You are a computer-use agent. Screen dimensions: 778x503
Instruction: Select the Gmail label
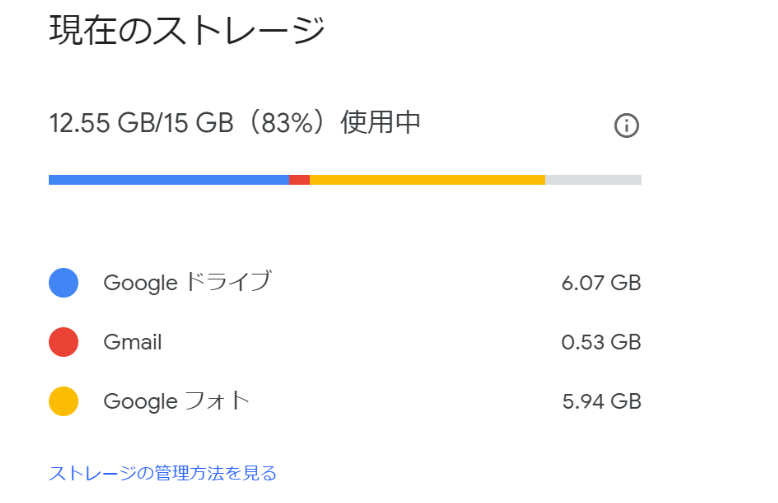point(132,342)
